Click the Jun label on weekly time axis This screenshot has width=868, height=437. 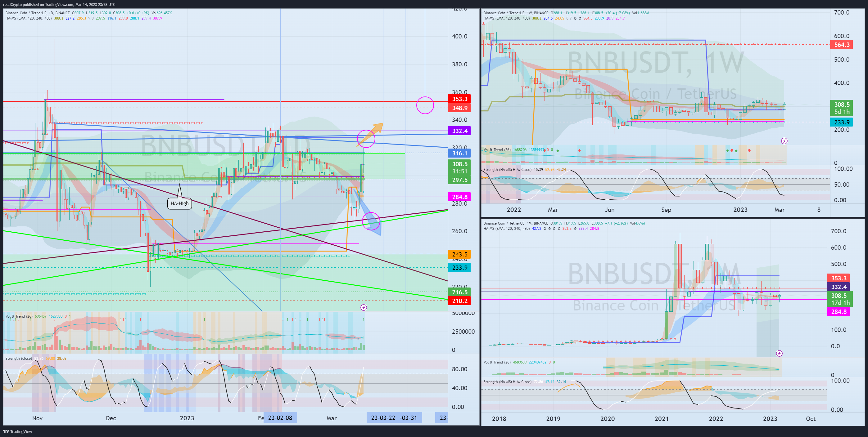[x=609, y=210]
